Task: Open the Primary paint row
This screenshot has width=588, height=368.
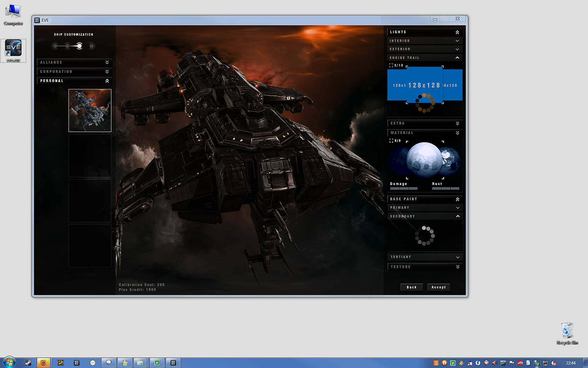Action: click(x=425, y=208)
